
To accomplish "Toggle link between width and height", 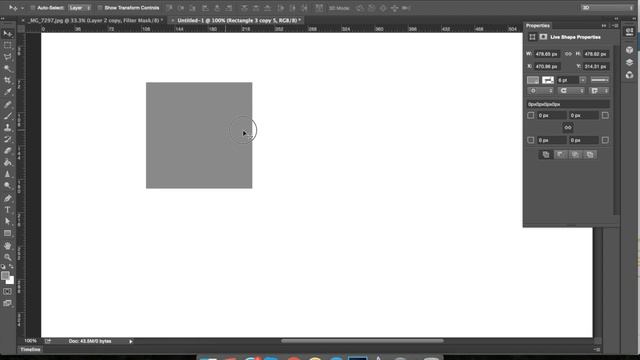I will pyautogui.click(x=568, y=54).
